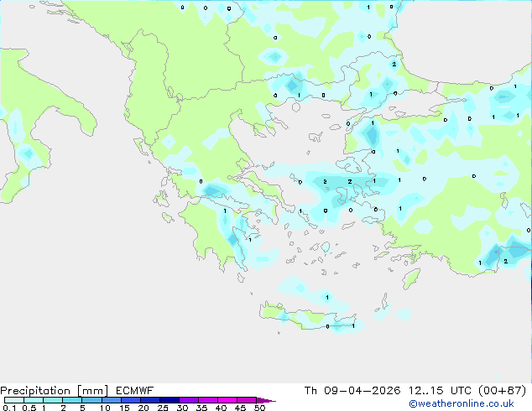Click the 'ECMWF' model label
This screenshot has height=411, width=532.
135,391
